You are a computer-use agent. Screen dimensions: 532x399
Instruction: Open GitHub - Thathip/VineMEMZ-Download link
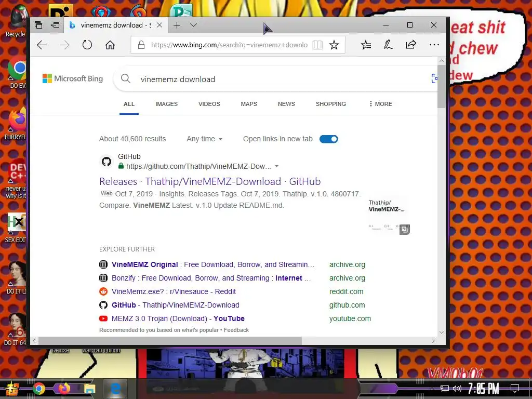[176, 305]
